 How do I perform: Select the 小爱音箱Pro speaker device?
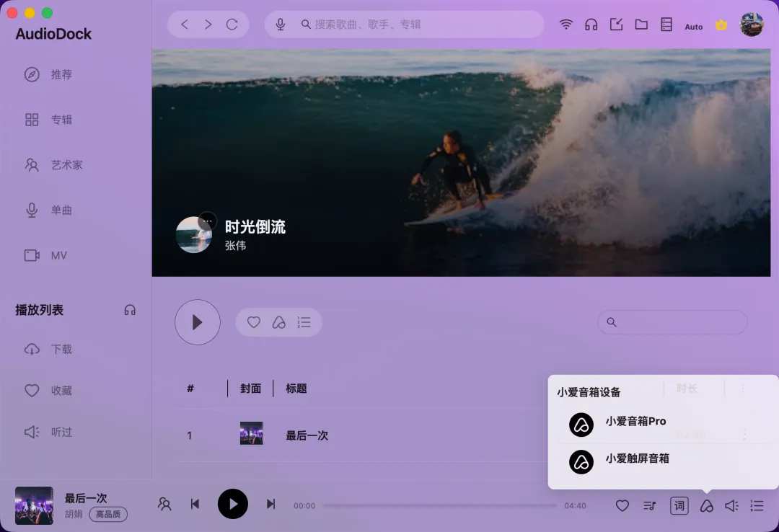(x=663, y=425)
